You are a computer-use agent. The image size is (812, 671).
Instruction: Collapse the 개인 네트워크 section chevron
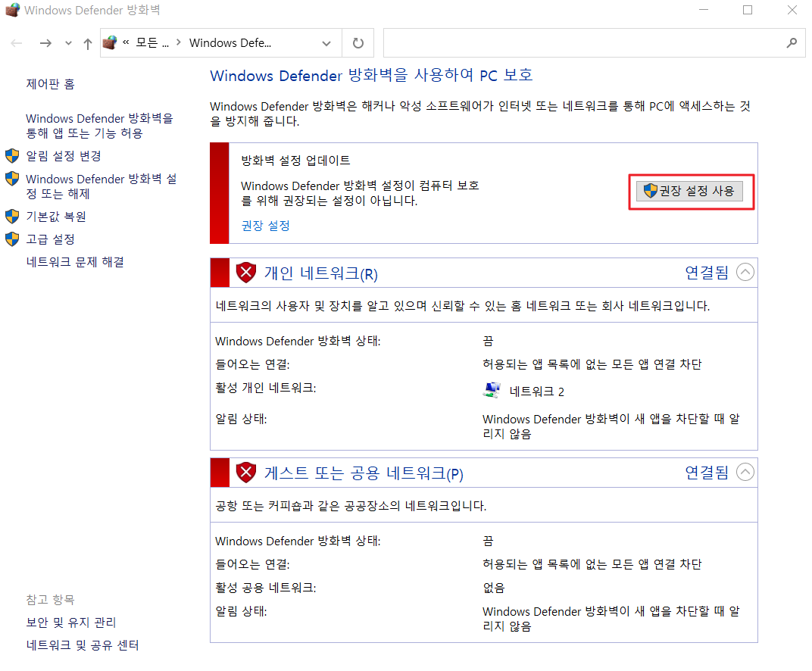[745, 272]
